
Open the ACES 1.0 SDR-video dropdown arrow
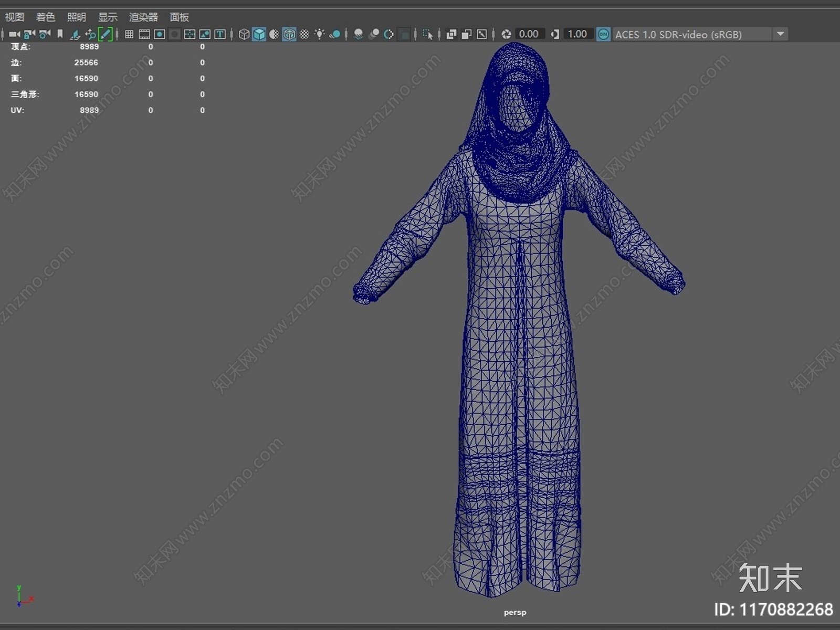coord(781,34)
